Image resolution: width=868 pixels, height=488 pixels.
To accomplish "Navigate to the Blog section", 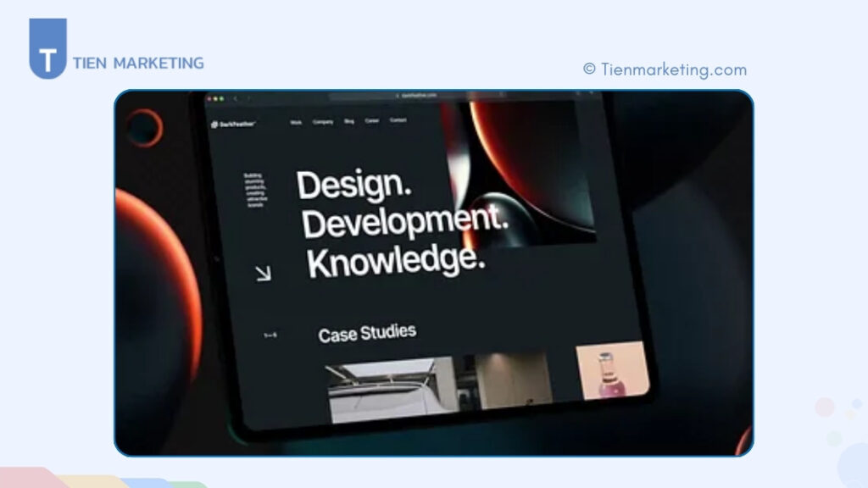I will click(348, 121).
